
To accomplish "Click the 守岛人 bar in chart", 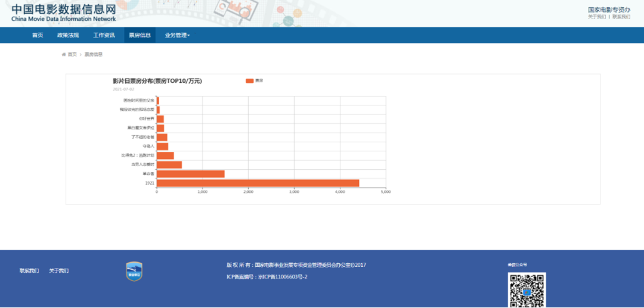I will (162, 147).
